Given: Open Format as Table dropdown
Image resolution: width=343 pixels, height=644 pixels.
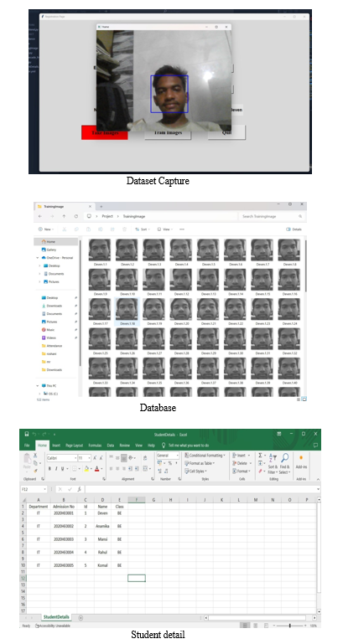Looking at the screenshot, I should (200, 463).
